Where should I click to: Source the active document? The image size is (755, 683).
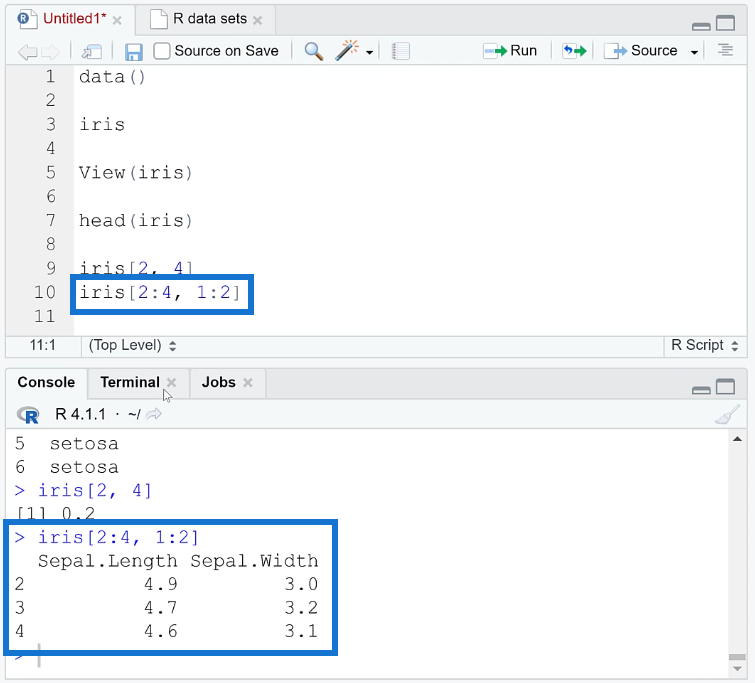tap(640, 51)
